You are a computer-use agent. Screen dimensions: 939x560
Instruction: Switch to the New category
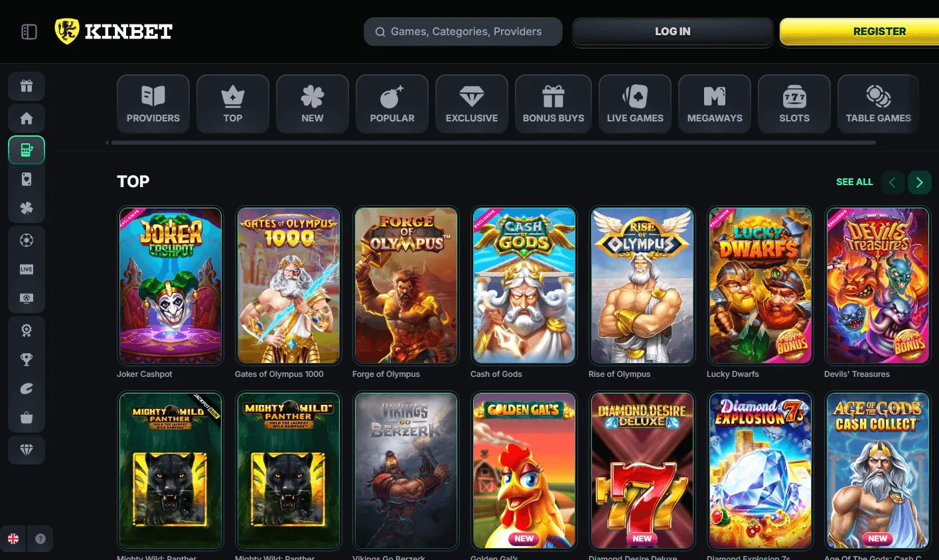313,104
